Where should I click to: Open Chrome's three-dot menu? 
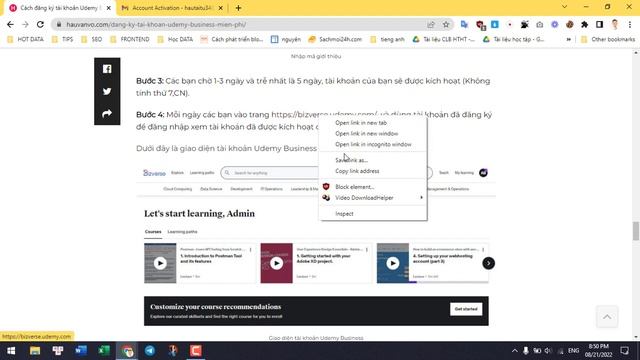[630, 24]
